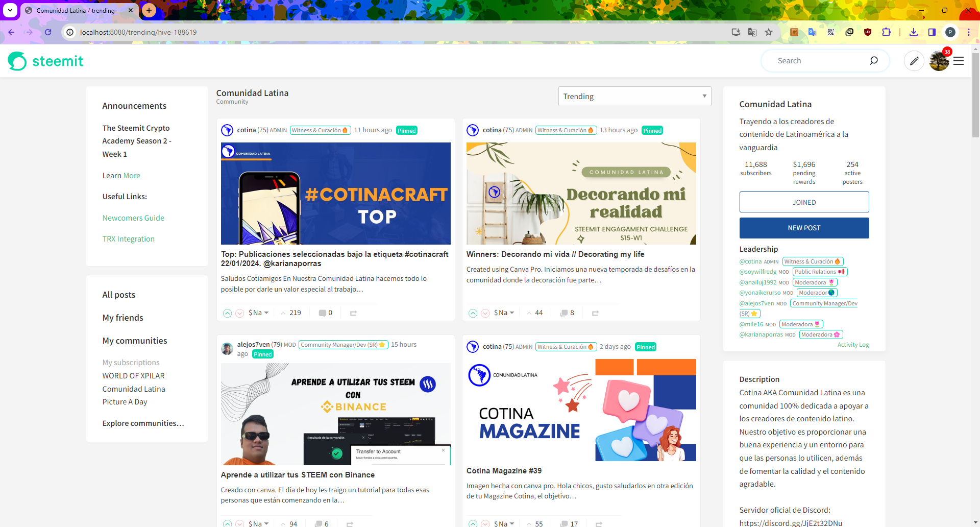Go back in the browser
Image resolution: width=980 pixels, height=527 pixels.
tap(11, 32)
